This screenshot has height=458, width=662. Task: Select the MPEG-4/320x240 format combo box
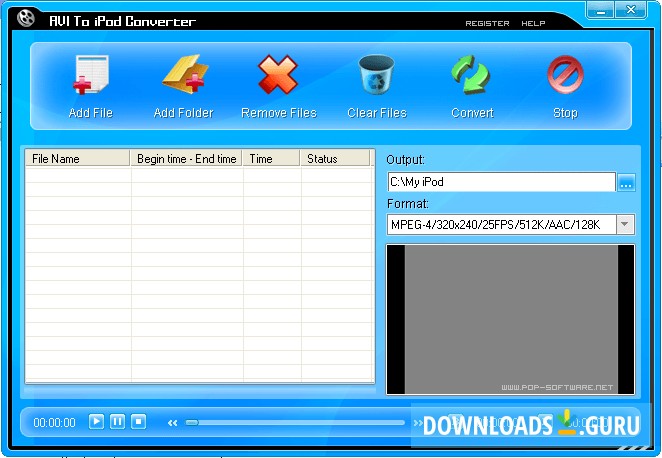pyautogui.click(x=510, y=225)
